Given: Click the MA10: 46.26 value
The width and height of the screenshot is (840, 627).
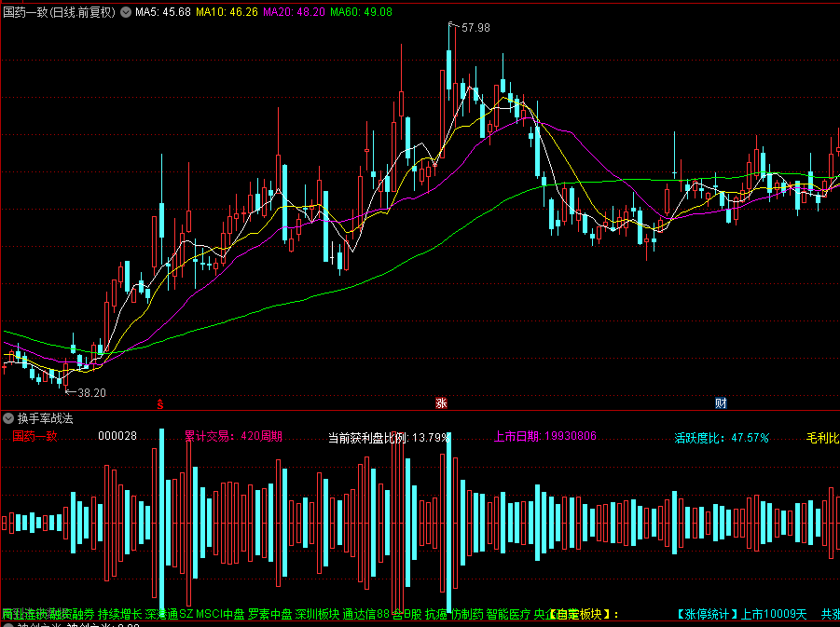Looking at the screenshot, I should coord(227,12).
